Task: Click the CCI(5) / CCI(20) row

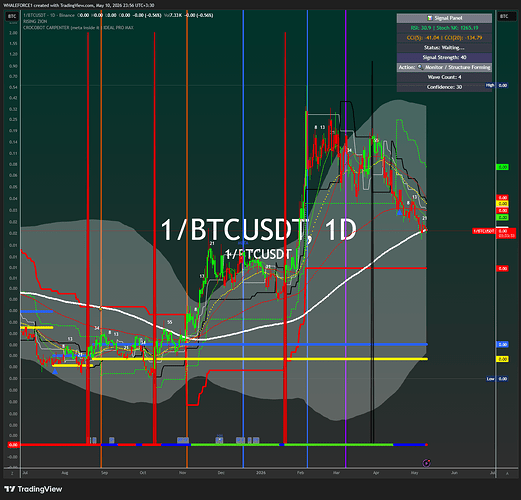Action: point(444,38)
